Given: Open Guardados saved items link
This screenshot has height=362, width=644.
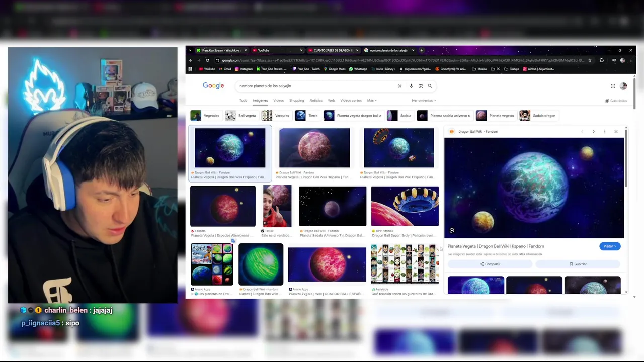Looking at the screenshot, I should click(616, 101).
